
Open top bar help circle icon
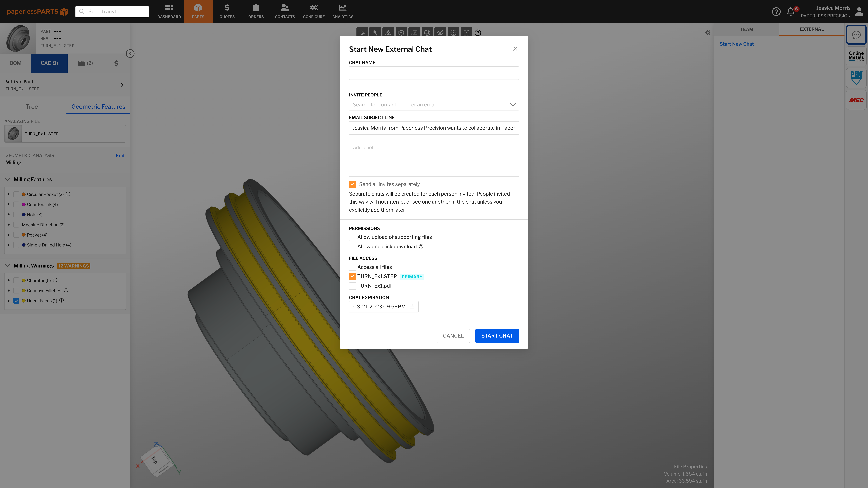click(x=776, y=12)
